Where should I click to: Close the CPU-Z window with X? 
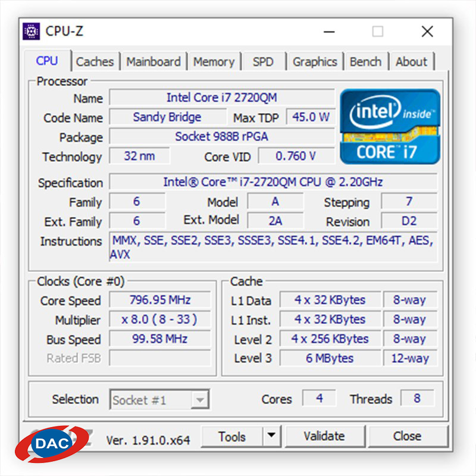[x=427, y=32]
